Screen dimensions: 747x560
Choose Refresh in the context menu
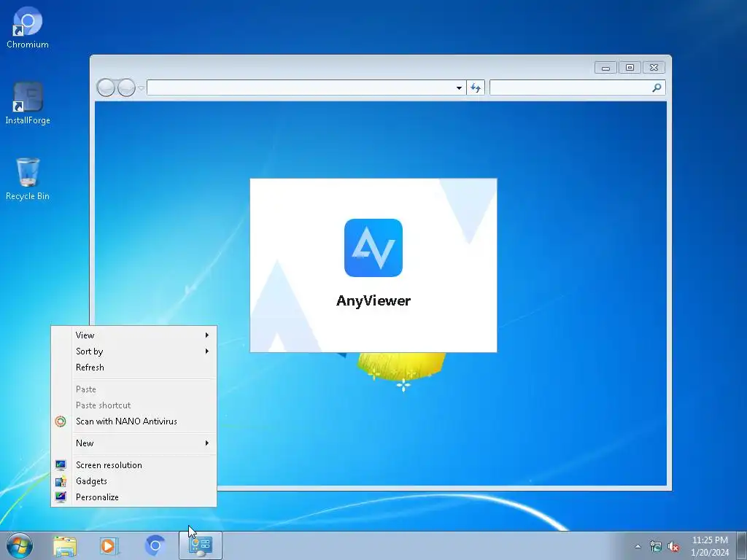pos(134,367)
